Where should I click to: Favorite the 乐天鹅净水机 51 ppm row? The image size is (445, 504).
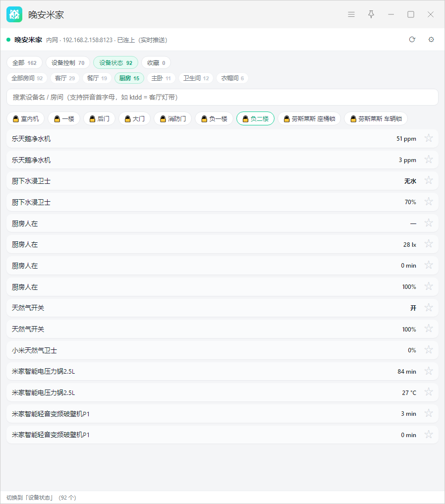pyautogui.click(x=429, y=139)
